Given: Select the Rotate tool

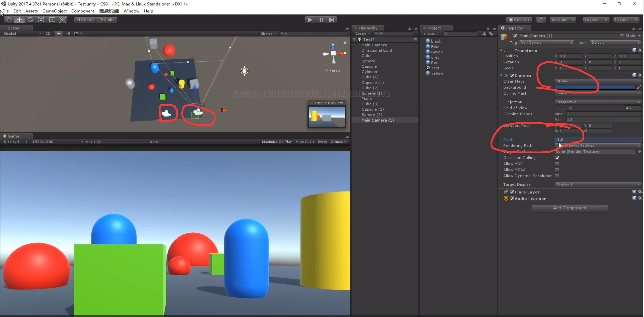Looking at the screenshot, I should 30,20.
